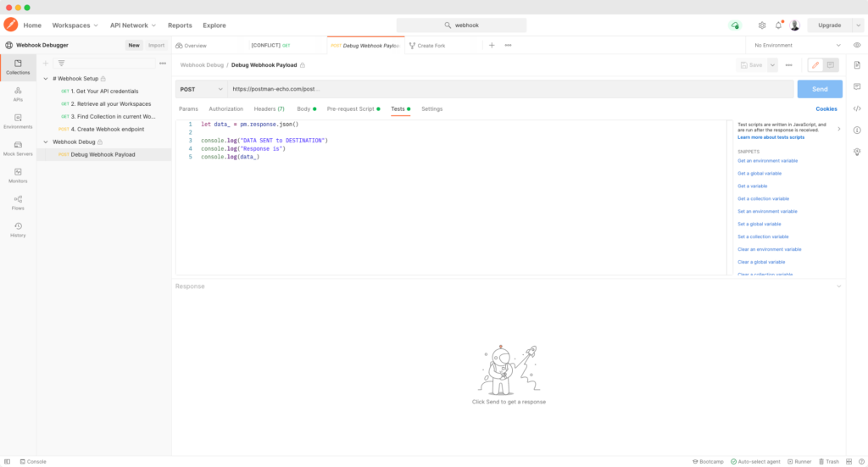The width and height of the screenshot is (868, 467).
Task: Open the code snippet icon
Action: click(857, 108)
